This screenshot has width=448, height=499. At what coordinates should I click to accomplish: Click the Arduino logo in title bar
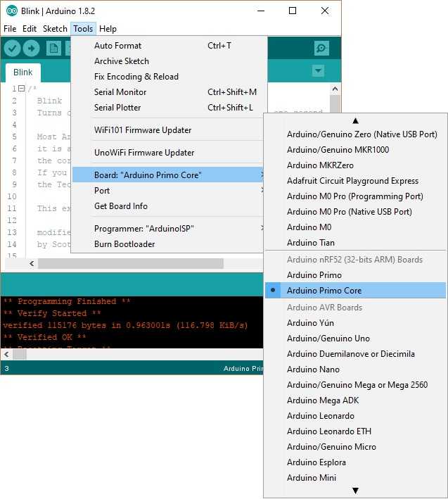coord(12,11)
